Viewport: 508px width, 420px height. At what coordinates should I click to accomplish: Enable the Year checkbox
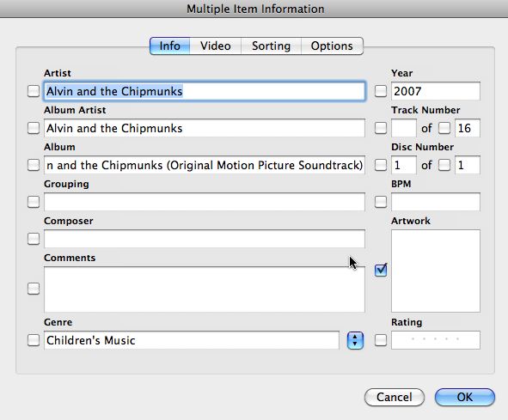click(381, 91)
